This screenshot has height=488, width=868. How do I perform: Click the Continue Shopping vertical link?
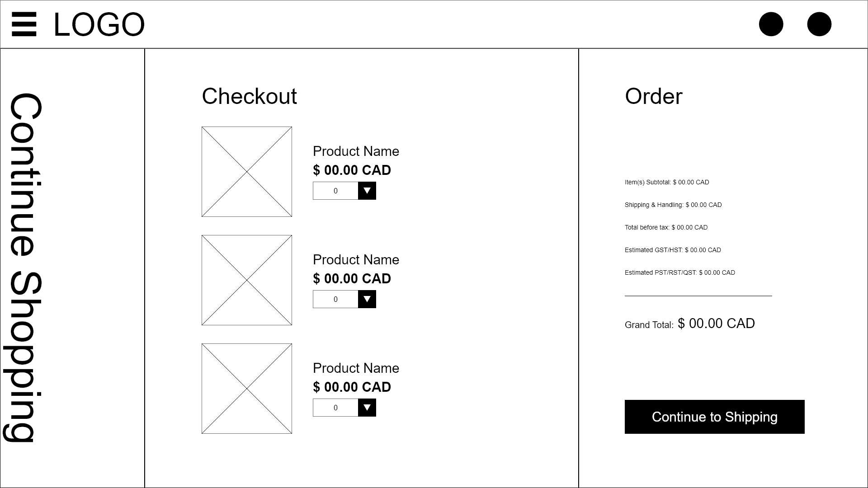25,267
